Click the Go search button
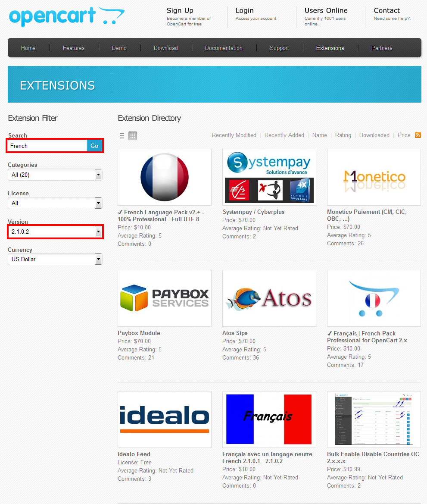The width and height of the screenshot is (427, 504). (94, 146)
